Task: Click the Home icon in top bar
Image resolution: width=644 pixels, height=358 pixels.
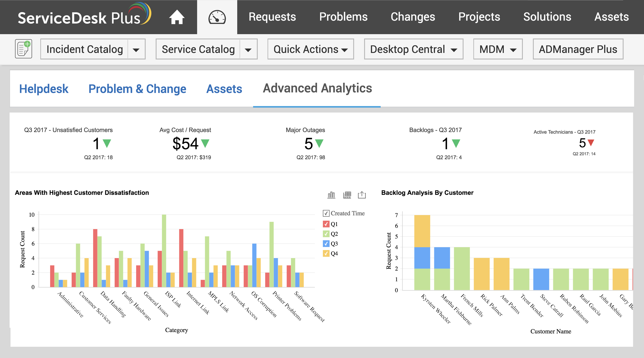Action: tap(177, 17)
